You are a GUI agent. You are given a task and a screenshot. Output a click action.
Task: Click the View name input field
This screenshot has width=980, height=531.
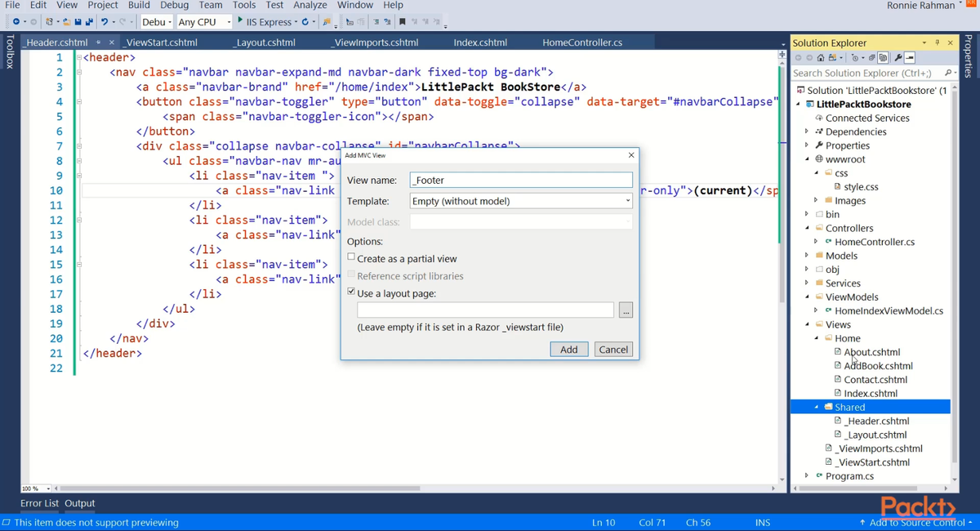[x=521, y=180]
